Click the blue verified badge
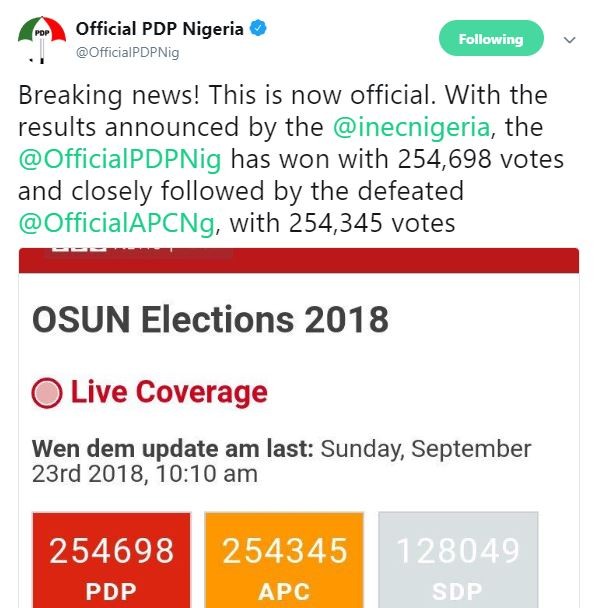This screenshot has height=608, width=608. (x=259, y=29)
